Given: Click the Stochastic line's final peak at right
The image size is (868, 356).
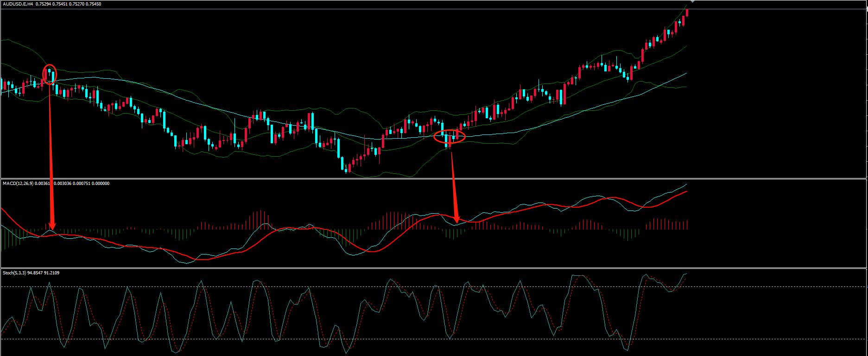Looking at the screenshot, I should (x=685, y=274).
